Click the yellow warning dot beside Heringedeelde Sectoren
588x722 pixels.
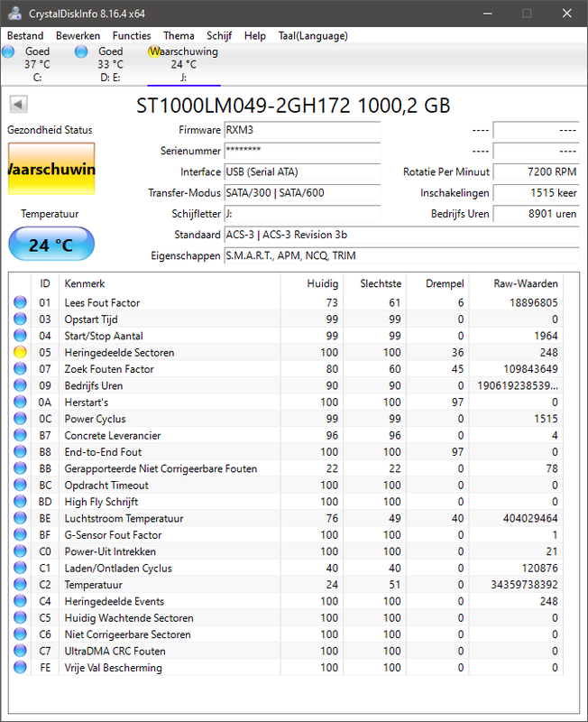(20, 352)
